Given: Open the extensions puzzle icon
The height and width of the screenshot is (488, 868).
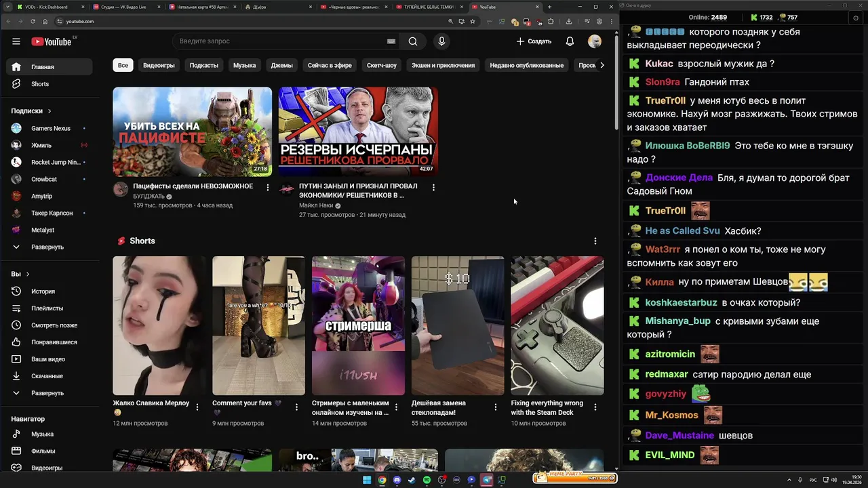Looking at the screenshot, I should tap(551, 21).
